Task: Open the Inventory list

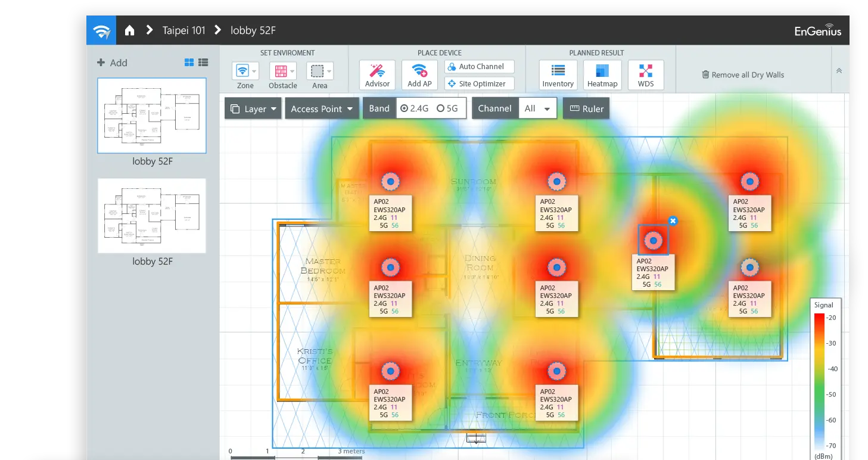Action: click(558, 75)
